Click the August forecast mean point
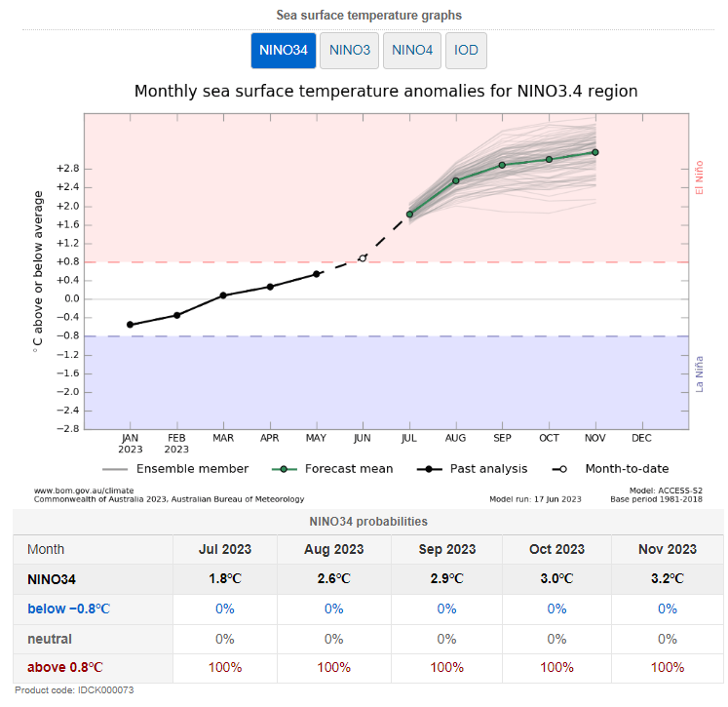 click(x=456, y=180)
